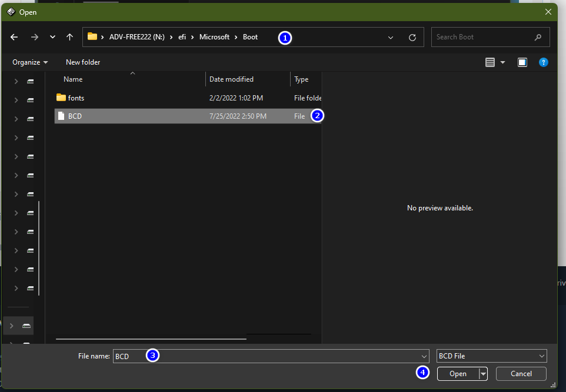566x392 pixels.
Task: Open the File name dropdown arrow
Action: point(424,356)
